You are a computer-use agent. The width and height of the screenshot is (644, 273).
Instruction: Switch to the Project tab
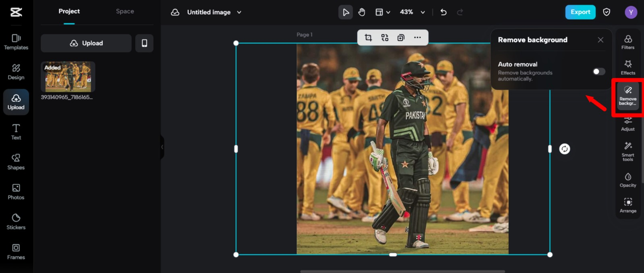[x=69, y=12]
